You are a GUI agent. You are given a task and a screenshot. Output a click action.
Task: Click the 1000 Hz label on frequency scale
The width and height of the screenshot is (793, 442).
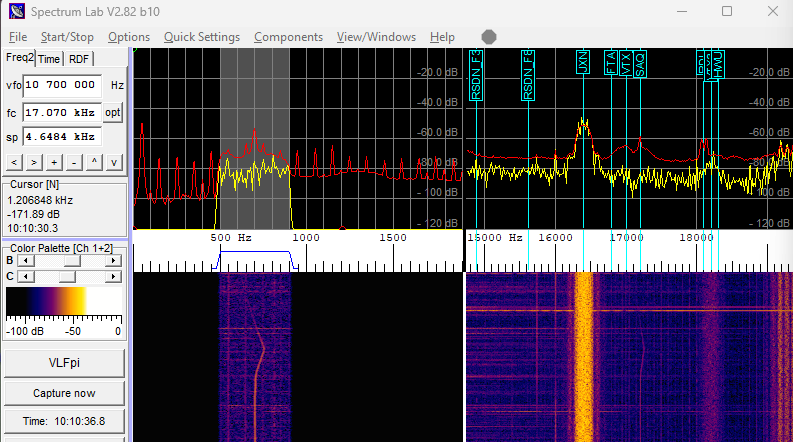click(x=306, y=238)
